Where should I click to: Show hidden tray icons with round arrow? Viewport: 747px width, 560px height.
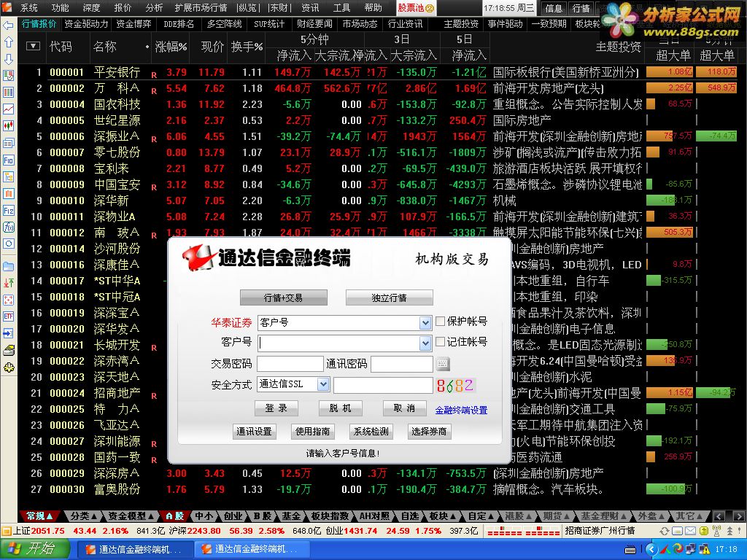650,550
